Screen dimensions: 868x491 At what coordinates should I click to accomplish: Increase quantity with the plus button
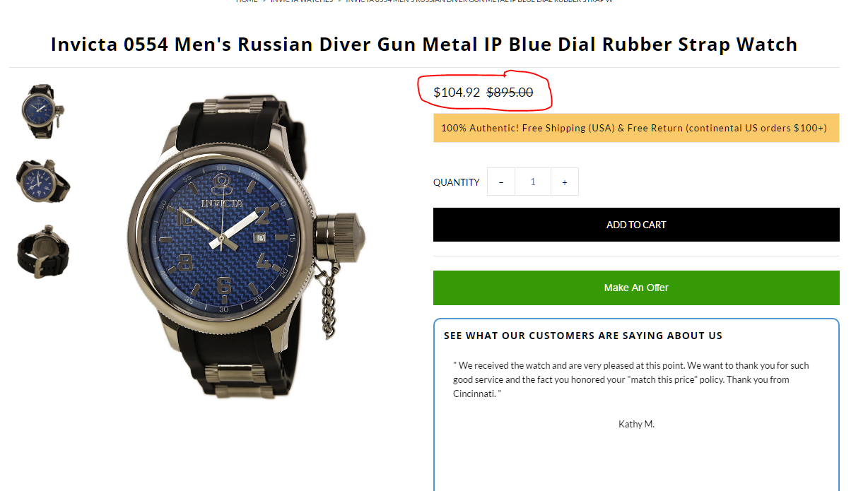[x=565, y=182]
